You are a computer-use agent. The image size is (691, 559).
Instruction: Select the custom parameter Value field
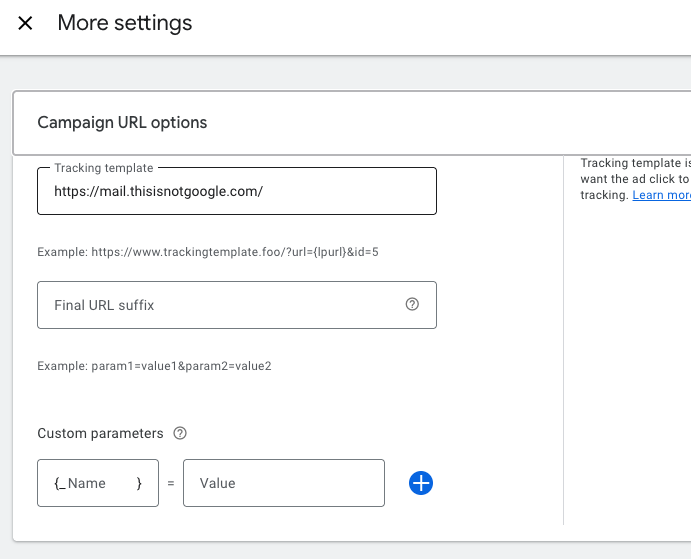[x=283, y=483]
